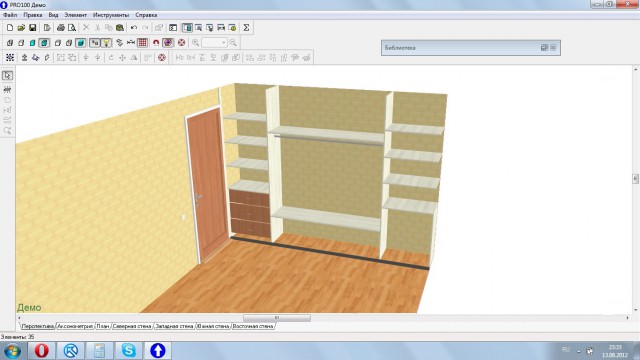The width and height of the screenshot is (640, 360).
Task: Open the Файл menu
Action: click(10, 15)
